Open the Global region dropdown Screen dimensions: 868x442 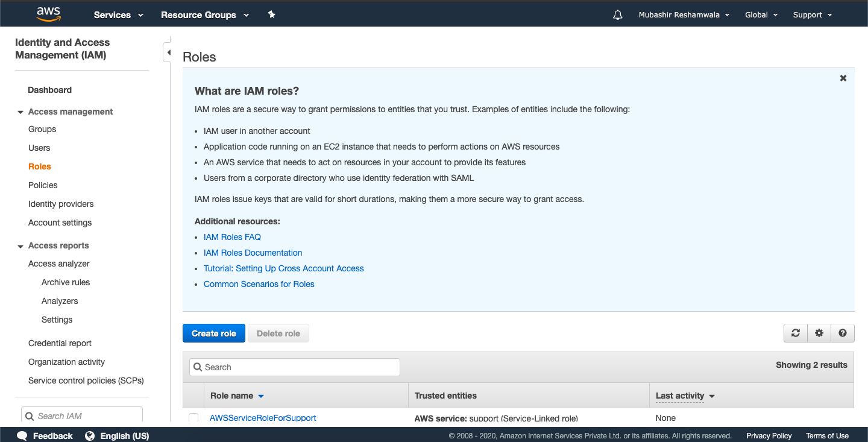point(761,15)
